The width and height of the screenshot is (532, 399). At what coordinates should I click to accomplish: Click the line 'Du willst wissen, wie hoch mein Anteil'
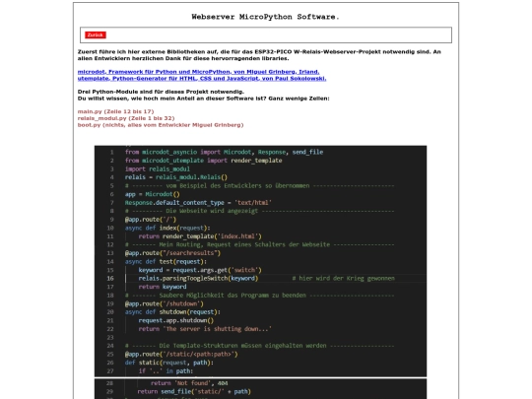click(x=203, y=99)
